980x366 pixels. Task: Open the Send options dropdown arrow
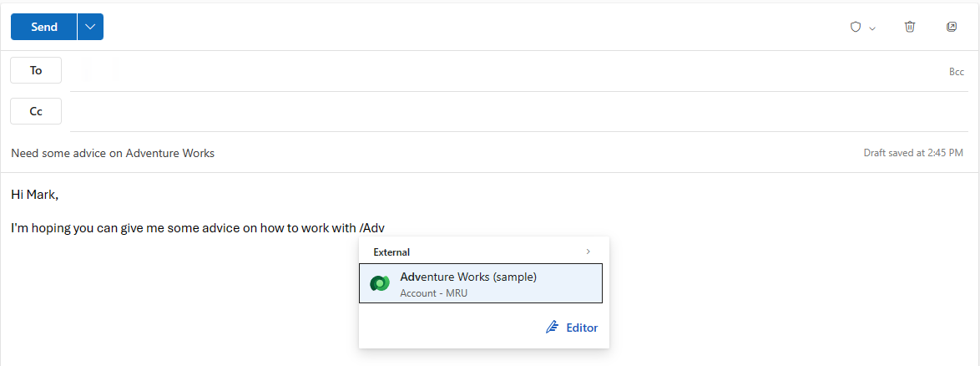[x=91, y=27]
